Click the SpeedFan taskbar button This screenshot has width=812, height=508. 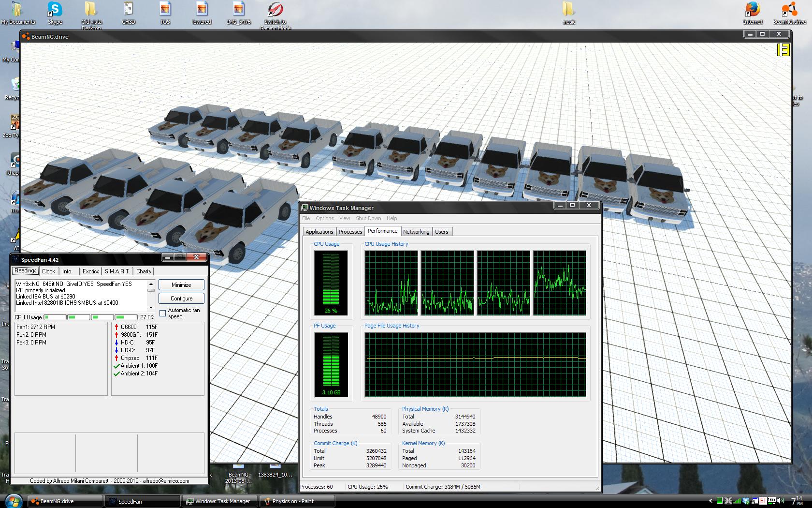(x=143, y=501)
